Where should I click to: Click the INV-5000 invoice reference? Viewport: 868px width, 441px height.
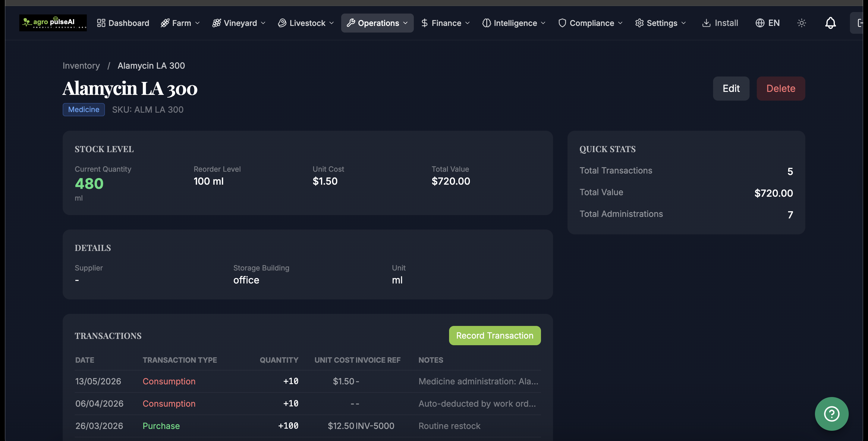375,426
